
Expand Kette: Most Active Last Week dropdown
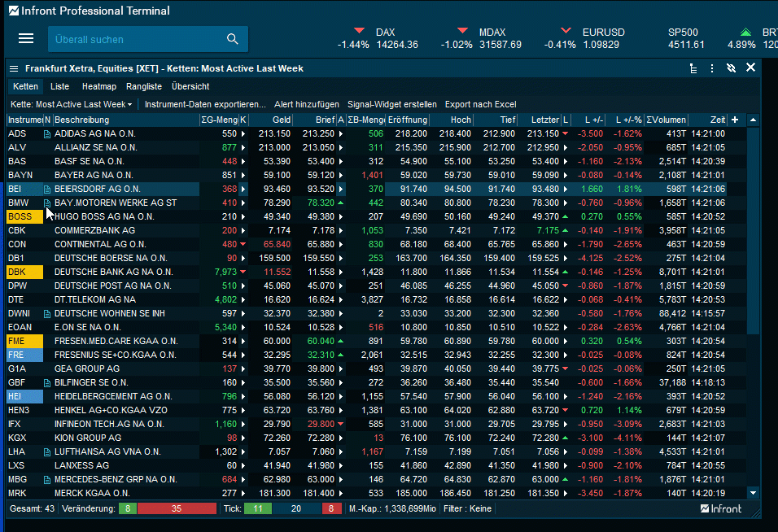[72, 104]
